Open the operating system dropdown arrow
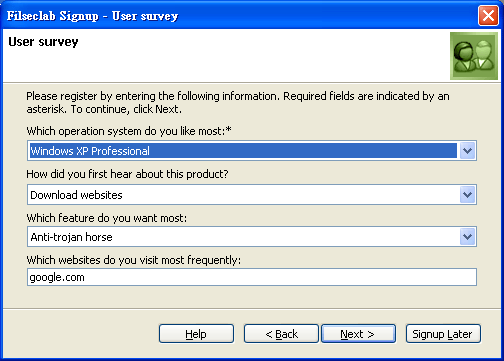 point(467,151)
